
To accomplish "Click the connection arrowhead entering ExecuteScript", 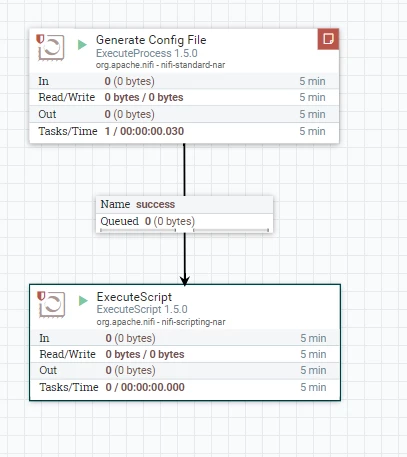I will (185, 280).
